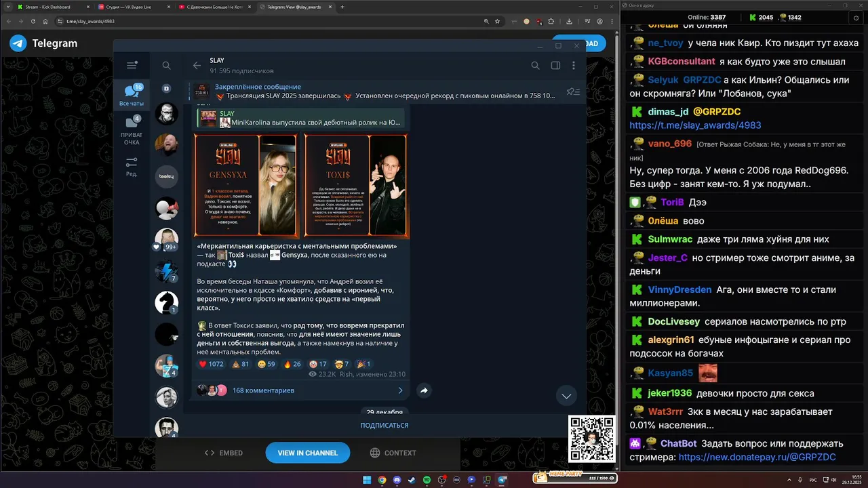This screenshot has height=488, width=868.
Task: Search chats with the sidebar magnifier icon
Action: [166, 66]
